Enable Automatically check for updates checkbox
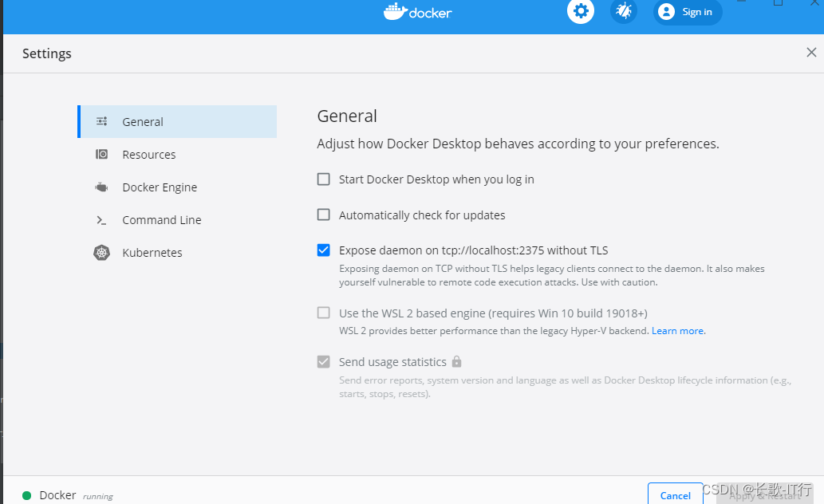824x504 pixels. tap(324, 215)
